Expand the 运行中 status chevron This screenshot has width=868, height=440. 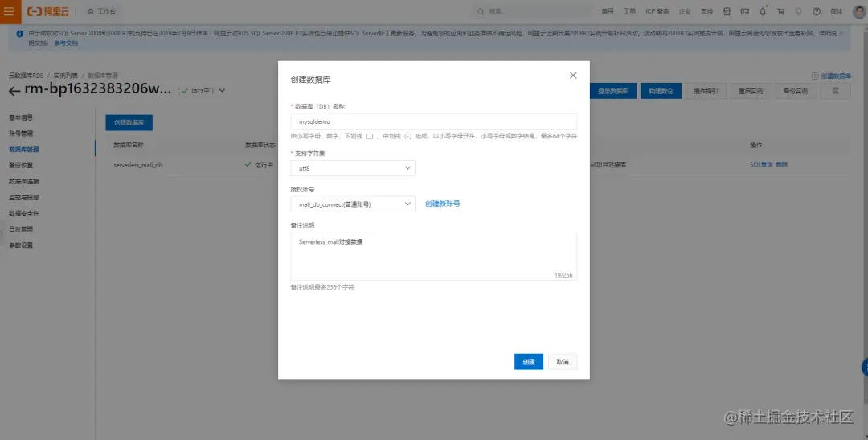coord(223,91)
